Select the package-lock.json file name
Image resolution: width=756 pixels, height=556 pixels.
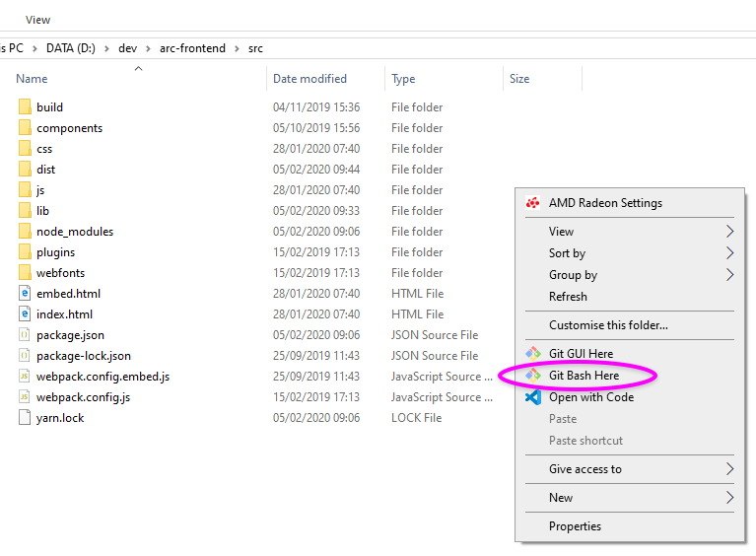click(84, 356)
